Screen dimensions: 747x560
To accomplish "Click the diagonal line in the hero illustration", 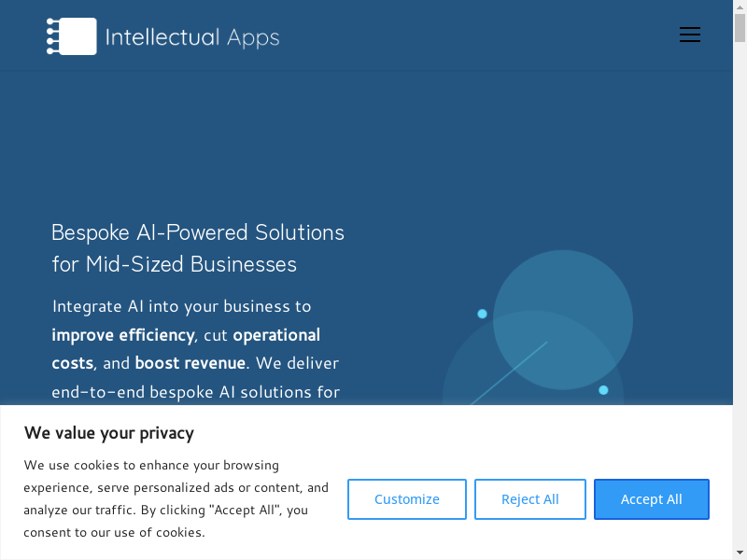I will point(509,373).
